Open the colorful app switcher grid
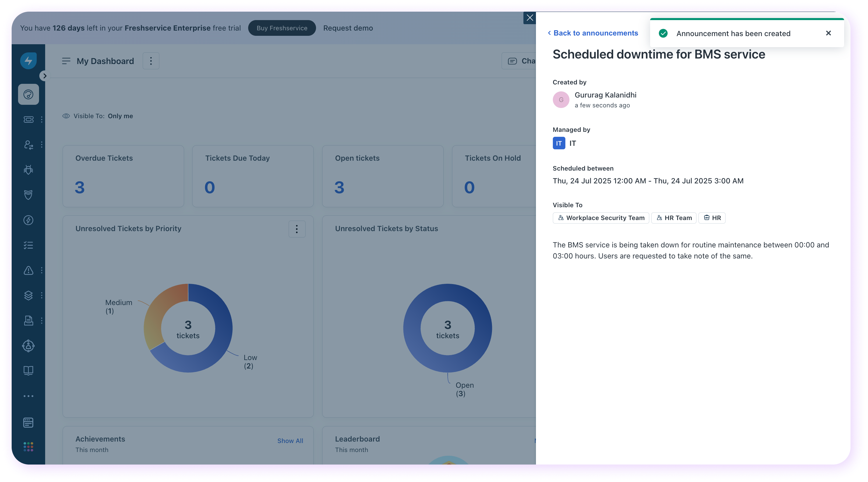The image size is (868, 482). [28, 446]
